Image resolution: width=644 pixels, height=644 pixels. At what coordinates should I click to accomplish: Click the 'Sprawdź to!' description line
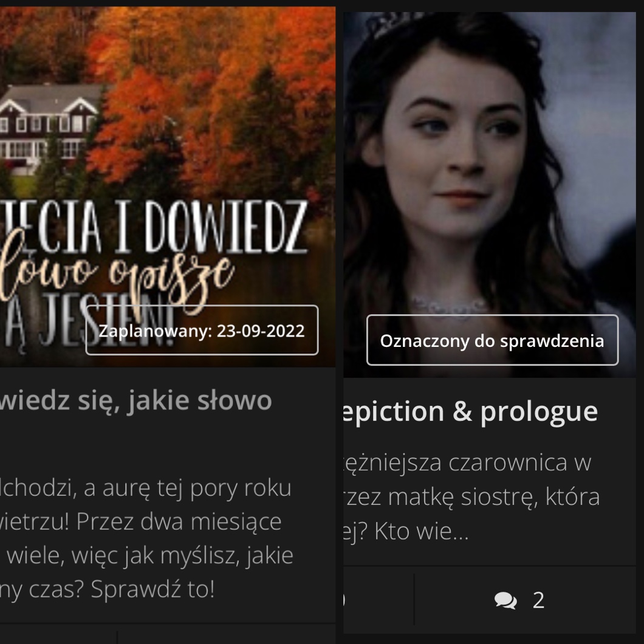click(x=152, y=589)
